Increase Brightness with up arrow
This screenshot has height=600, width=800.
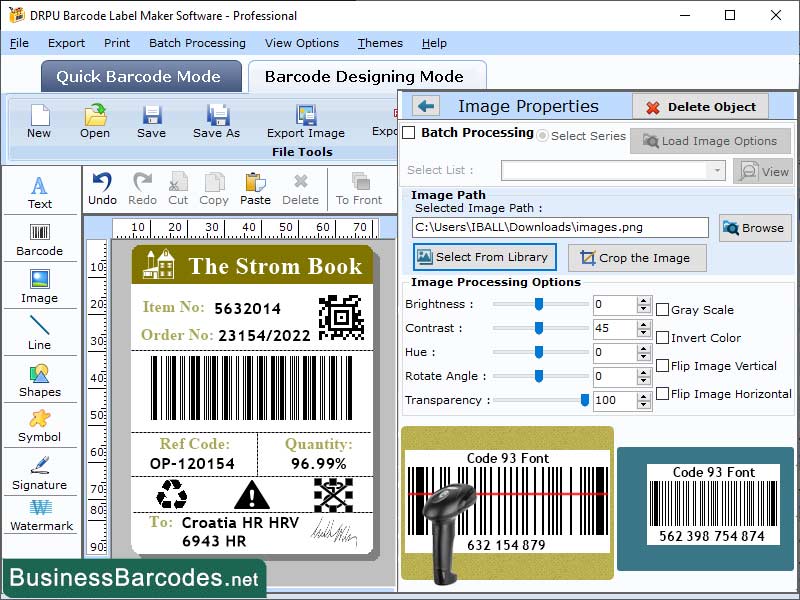(644, 301)
